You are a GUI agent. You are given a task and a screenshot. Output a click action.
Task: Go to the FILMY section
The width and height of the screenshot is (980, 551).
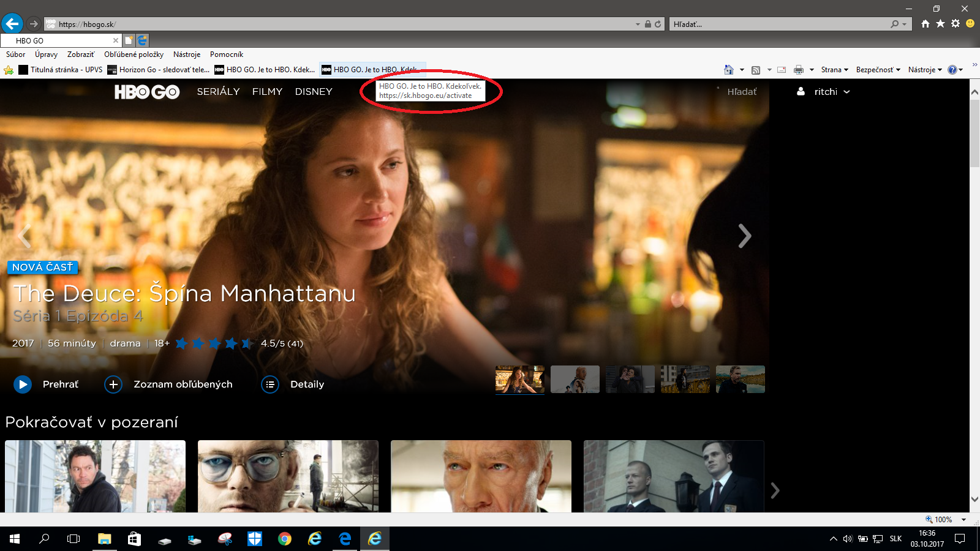(267, 92)
